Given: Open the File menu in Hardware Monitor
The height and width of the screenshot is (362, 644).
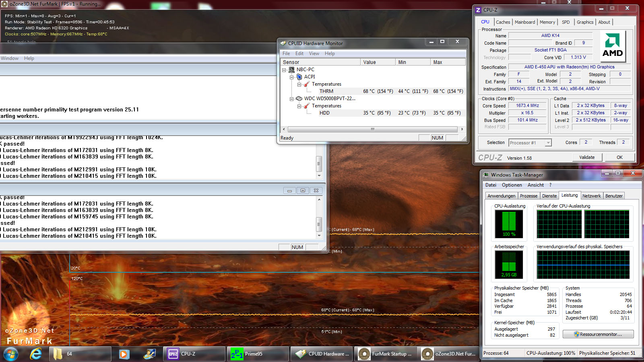Looking at the screenshot, I should tap(286, 53).
